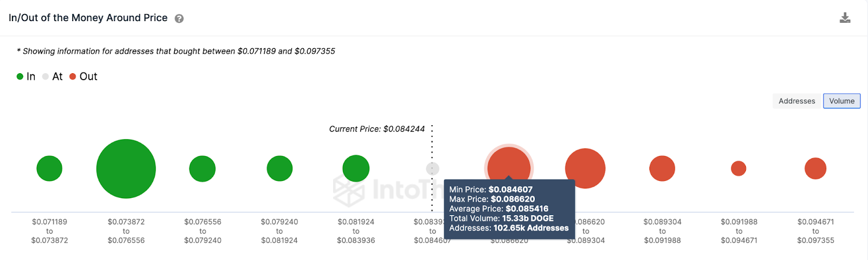868x260 pixels.
Task: Select the Volume view tab
Action: (x=841, y=101)
